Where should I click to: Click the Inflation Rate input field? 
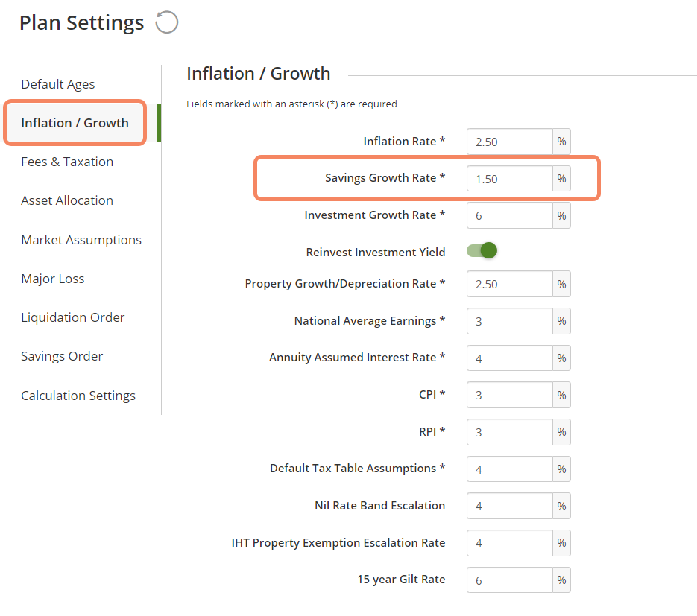(509, 142)
